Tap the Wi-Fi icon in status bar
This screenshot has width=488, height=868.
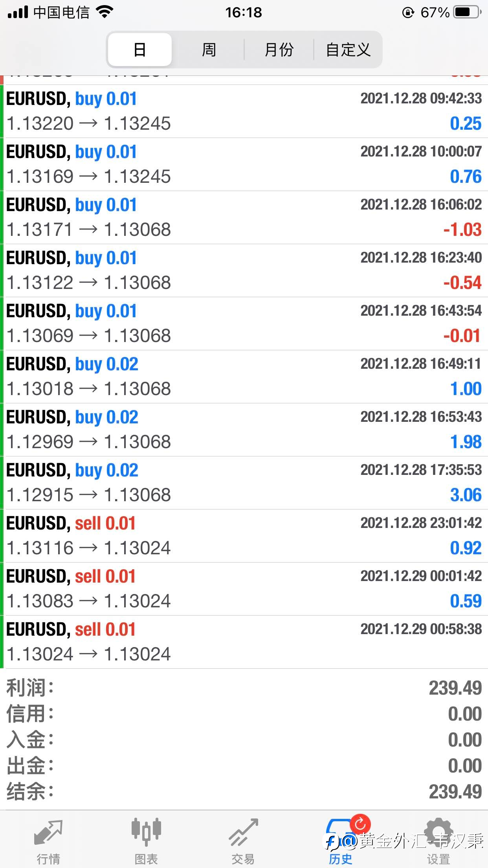pos(105,12)
